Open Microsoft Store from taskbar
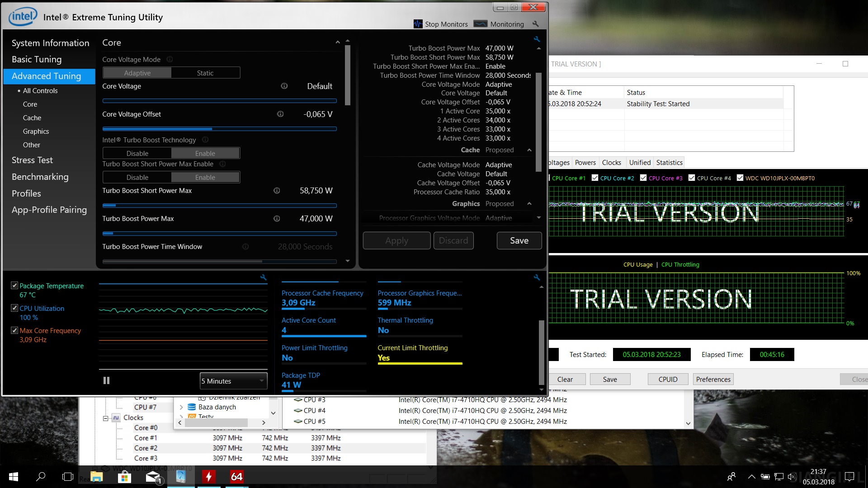The height and width of the screenshot is (488, 868). 124,477
